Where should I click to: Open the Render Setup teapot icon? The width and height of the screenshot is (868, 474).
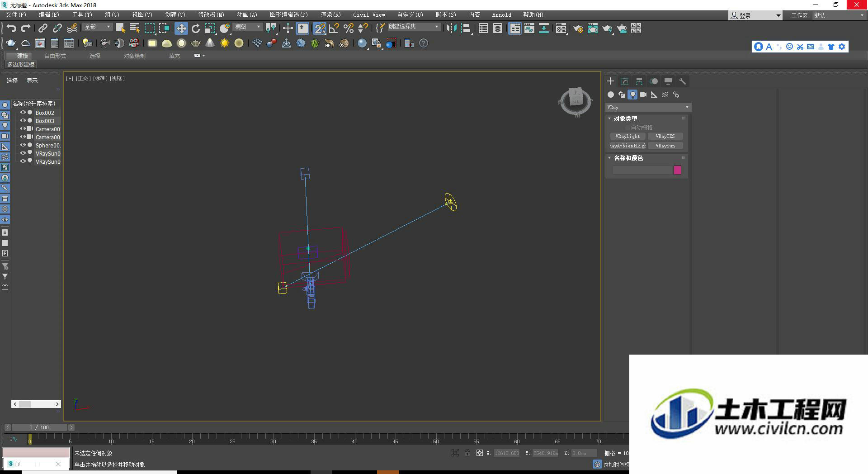pos(578,28)
